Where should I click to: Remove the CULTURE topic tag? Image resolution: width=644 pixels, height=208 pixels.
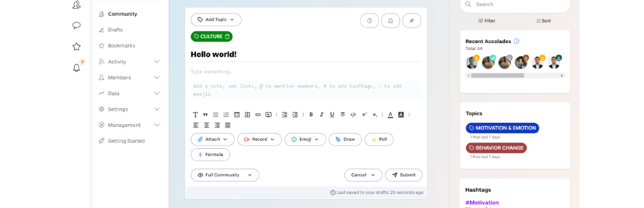coord(227,36)
